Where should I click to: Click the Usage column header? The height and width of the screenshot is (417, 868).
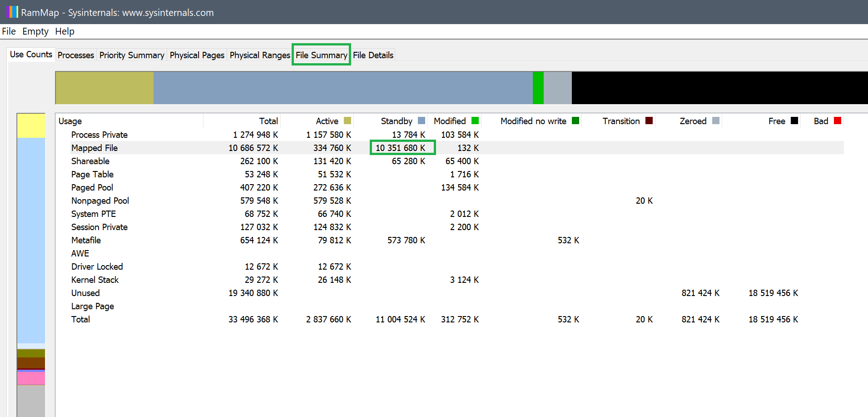[x=129, y=121]
